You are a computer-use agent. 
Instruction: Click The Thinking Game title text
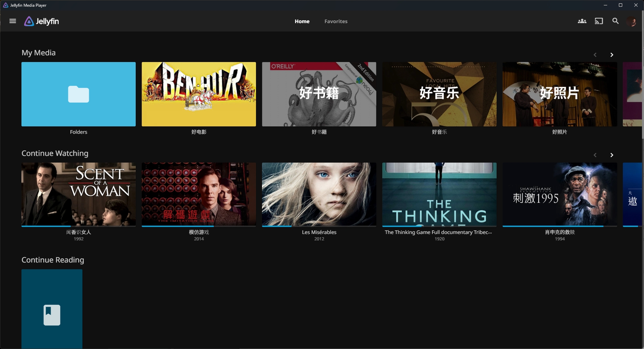438,232
